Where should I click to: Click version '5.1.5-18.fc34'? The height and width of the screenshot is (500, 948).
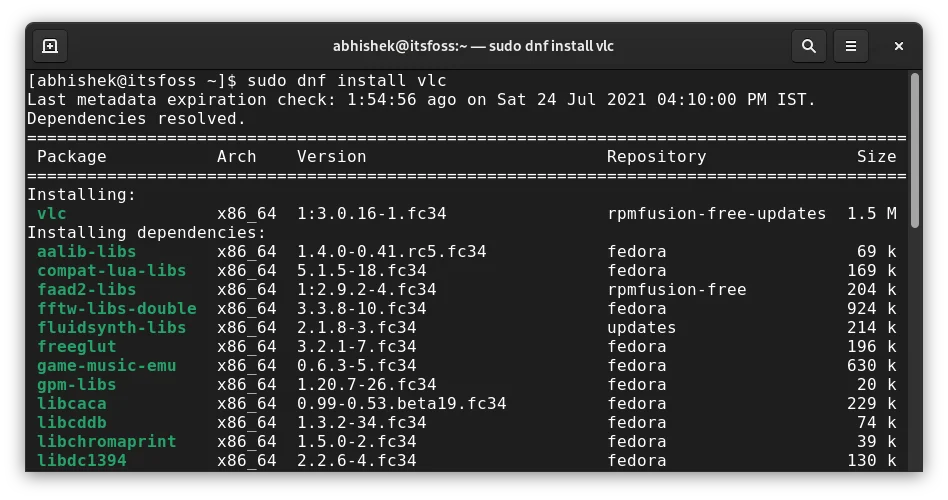click(x=362, y=270)
